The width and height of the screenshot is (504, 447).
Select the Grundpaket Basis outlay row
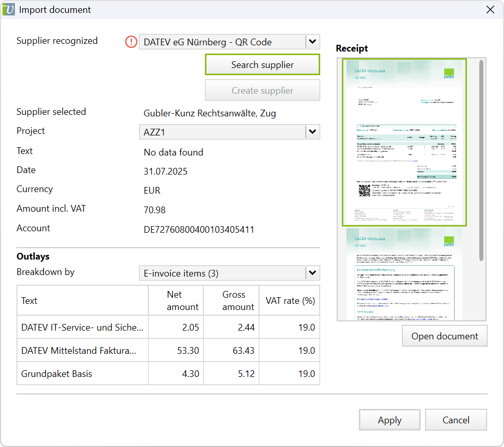tap(82, 374)
